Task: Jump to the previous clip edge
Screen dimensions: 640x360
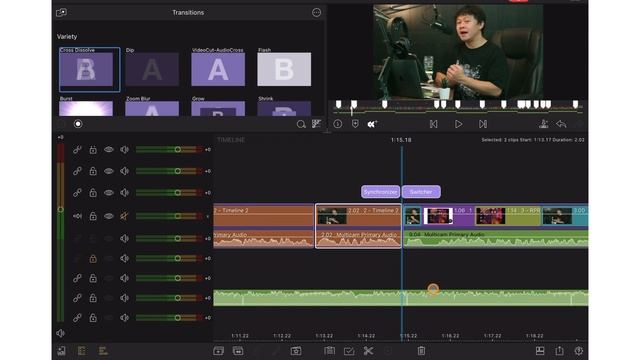Action: point(433,124)
